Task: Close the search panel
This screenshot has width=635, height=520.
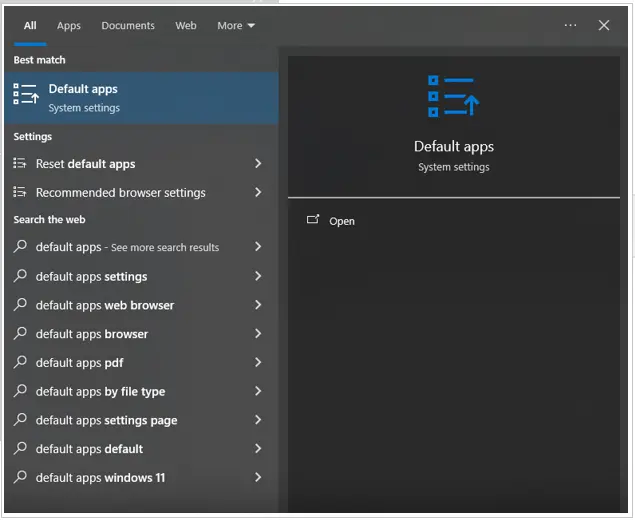Action: [604, 26]
